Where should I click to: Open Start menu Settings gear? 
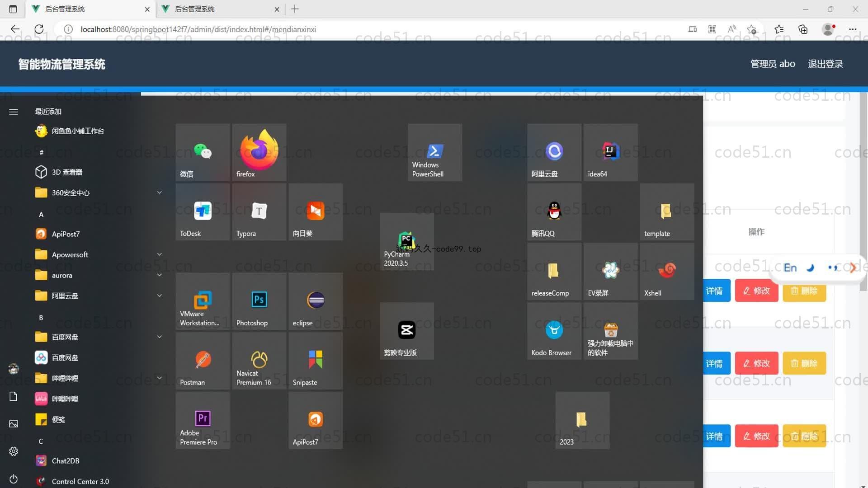point(14,451)
